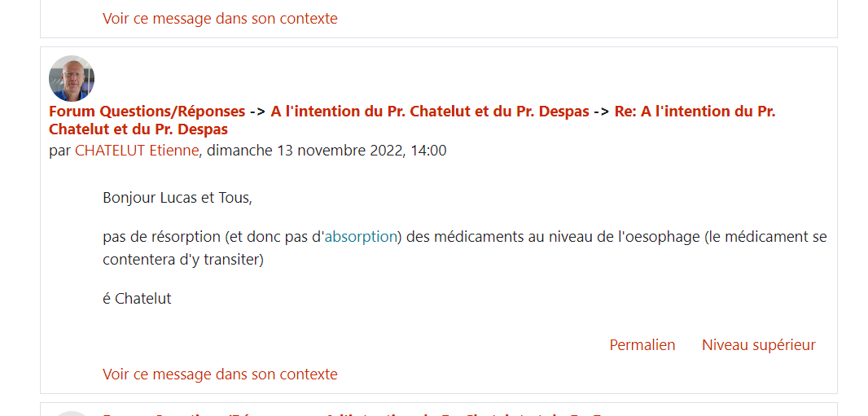Image resolution: width=868 pixels, height=416 pixels.
Task: Open the Forum Questions/Réponses link
Action: pos(147,112)
